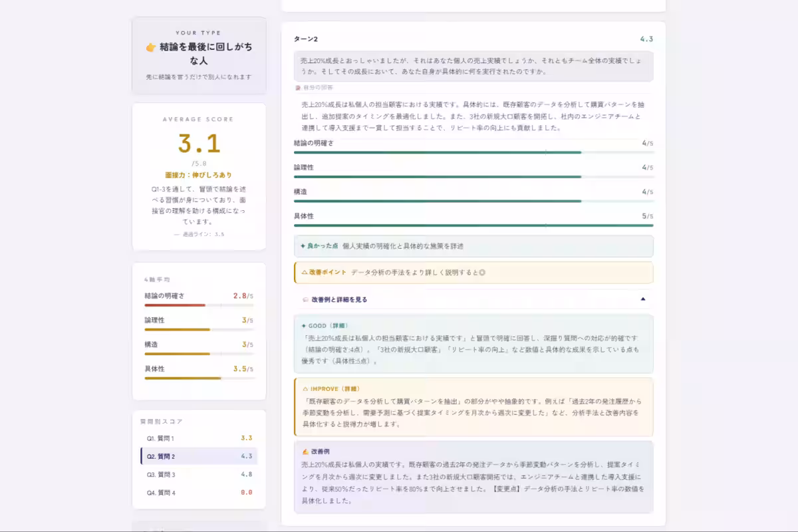798x532 pixels.
Task: Click the red 0.0 score for 質問4
Action: [247, 493]
